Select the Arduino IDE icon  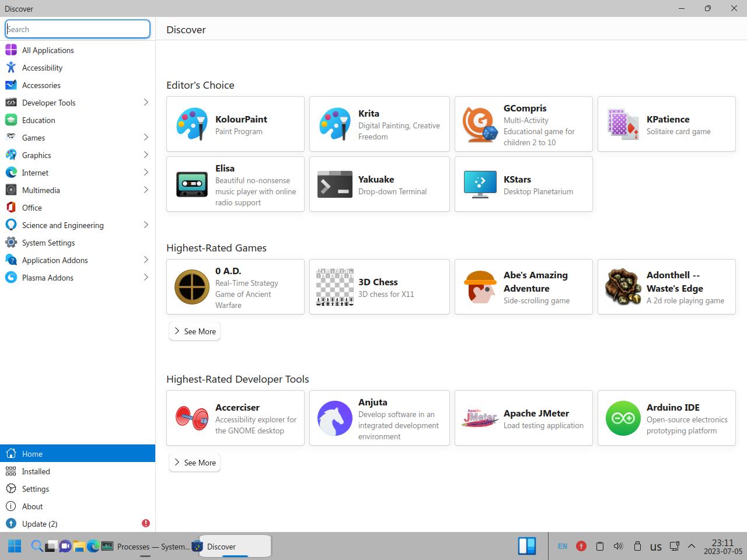pos(623,418)
